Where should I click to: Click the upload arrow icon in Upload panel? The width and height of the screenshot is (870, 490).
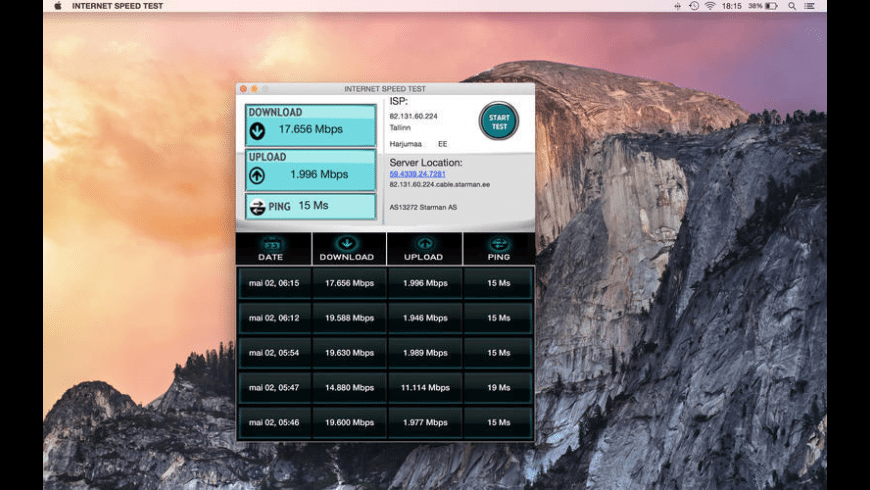click(257, 176)
